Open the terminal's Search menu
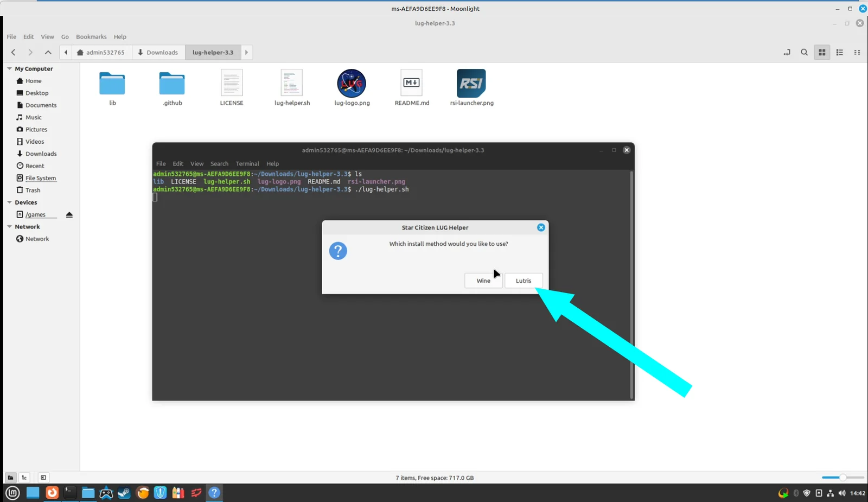This screenshot has width=868, height=502. pyautogui.click(x=219, y=164)
